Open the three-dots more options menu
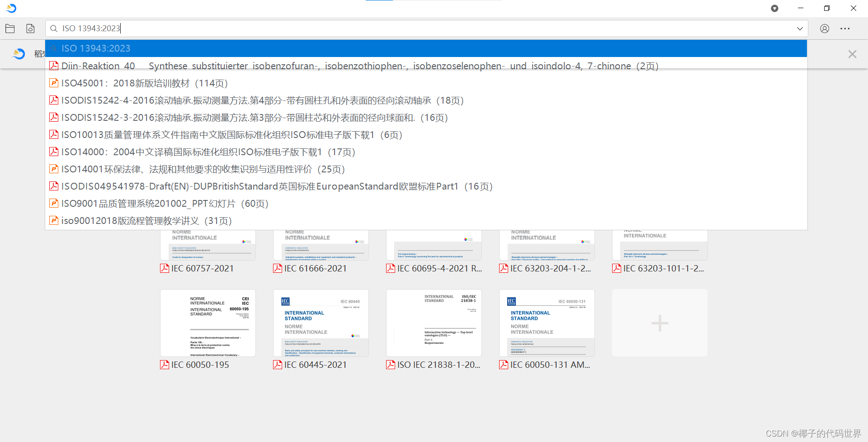This screenshot has height=442, width=868. [x=845, y=29]
